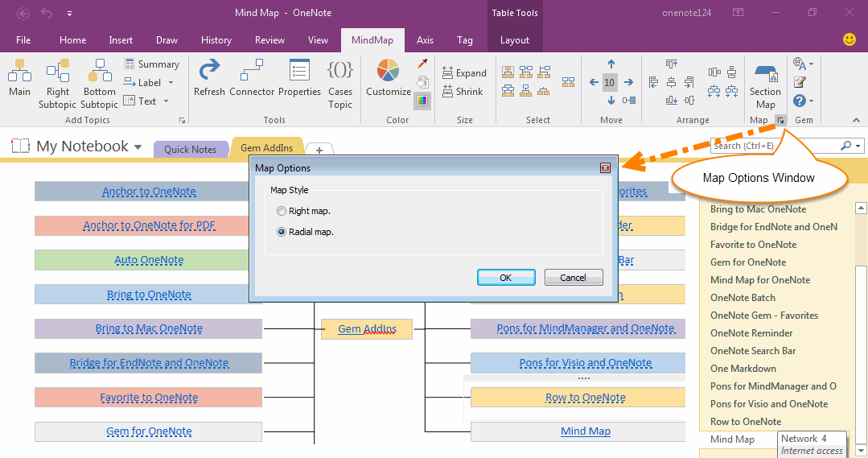Shrink topic size
Image resolution: width=868 pixels, height=458 pixels.
coord(463,92)
